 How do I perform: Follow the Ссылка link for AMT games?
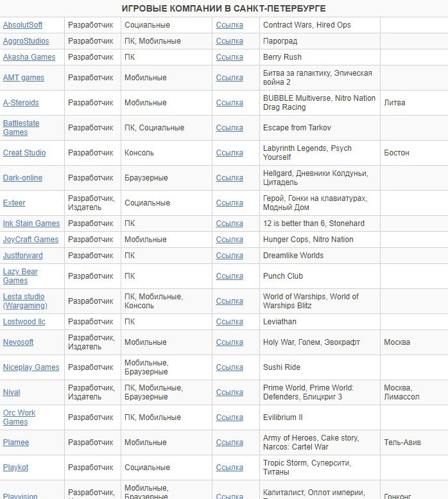pos(229,78)
